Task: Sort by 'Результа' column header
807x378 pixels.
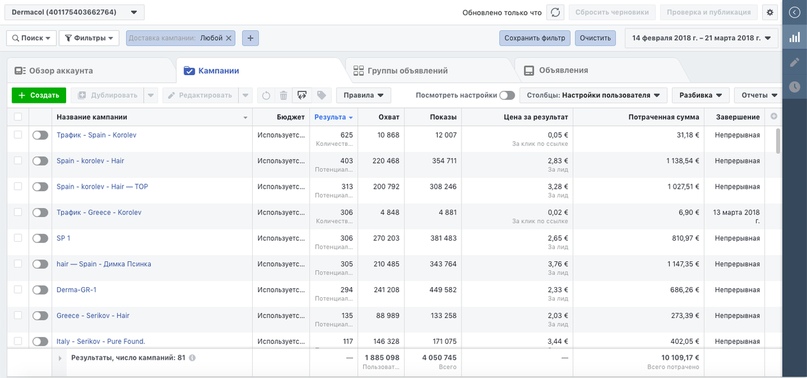Action: (x=334, y=117)
